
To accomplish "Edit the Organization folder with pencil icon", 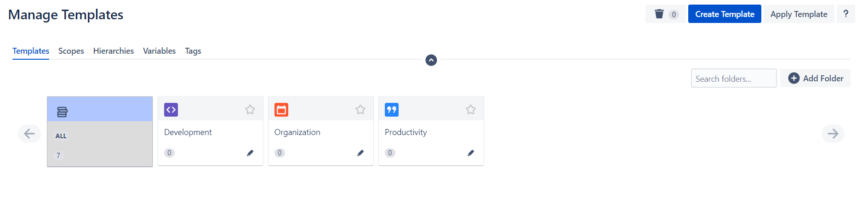I will 360,153.
